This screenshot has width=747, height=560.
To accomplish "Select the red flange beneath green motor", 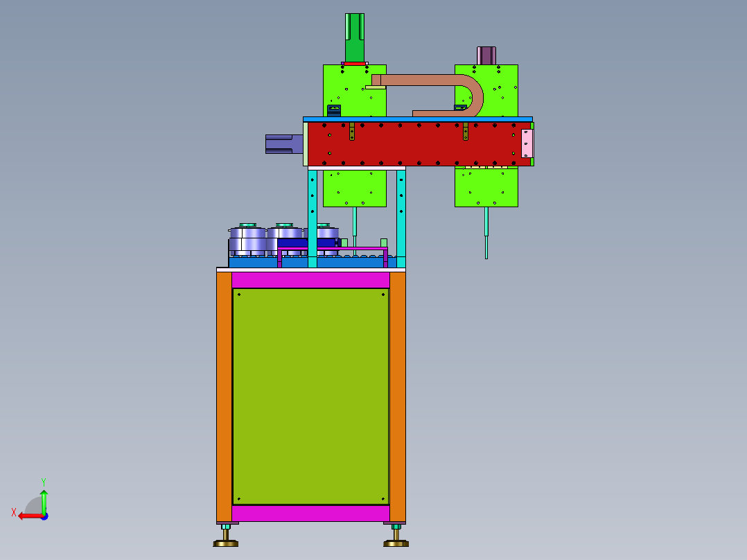I will tap(355, 63).
